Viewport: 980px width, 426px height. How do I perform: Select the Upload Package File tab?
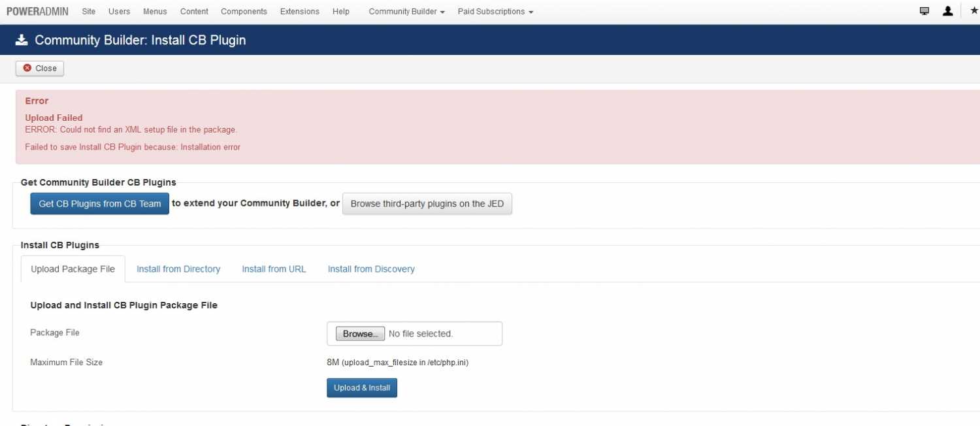click(x=73, y=269)
